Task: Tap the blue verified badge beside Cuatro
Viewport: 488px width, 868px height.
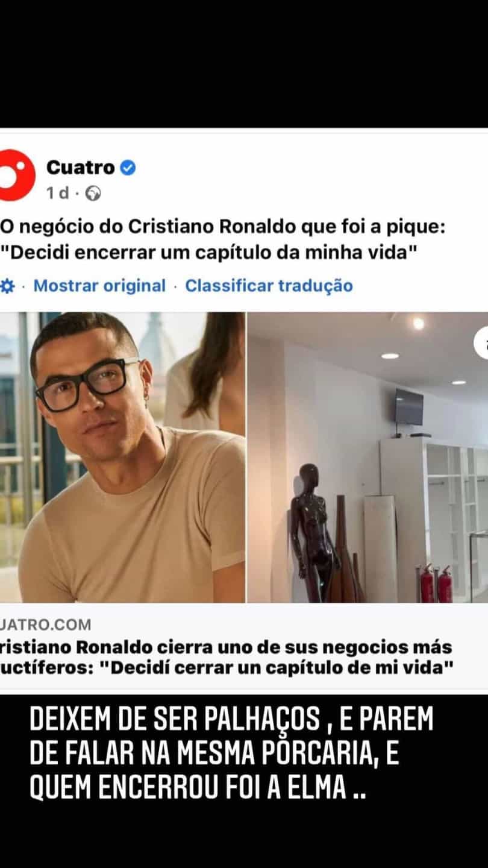Action: (128, 168)
